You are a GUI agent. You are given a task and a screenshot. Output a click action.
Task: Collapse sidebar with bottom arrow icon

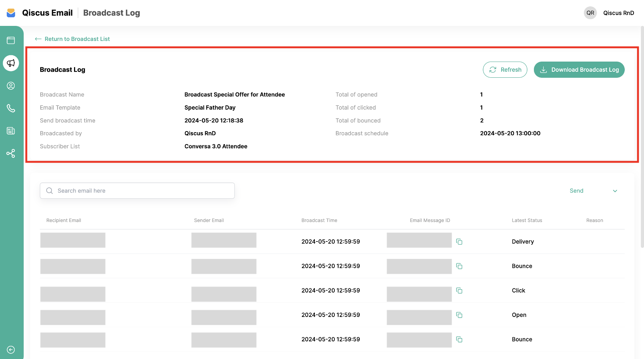pyautogui.click(x=11, y=350)
